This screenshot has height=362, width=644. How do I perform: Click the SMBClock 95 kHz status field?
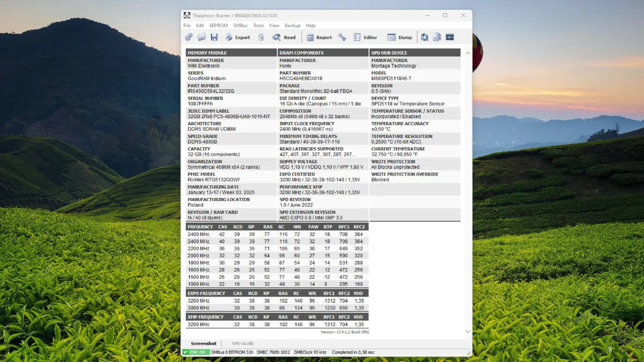311,352
